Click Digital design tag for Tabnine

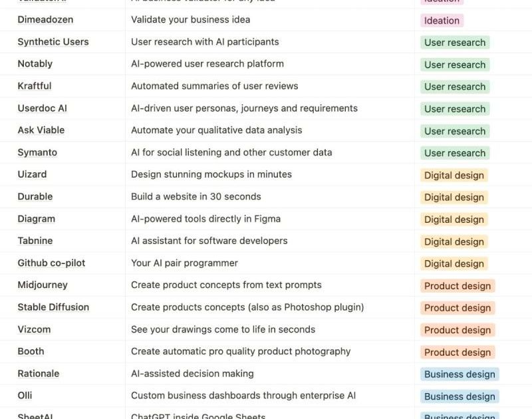click(454, 241)
